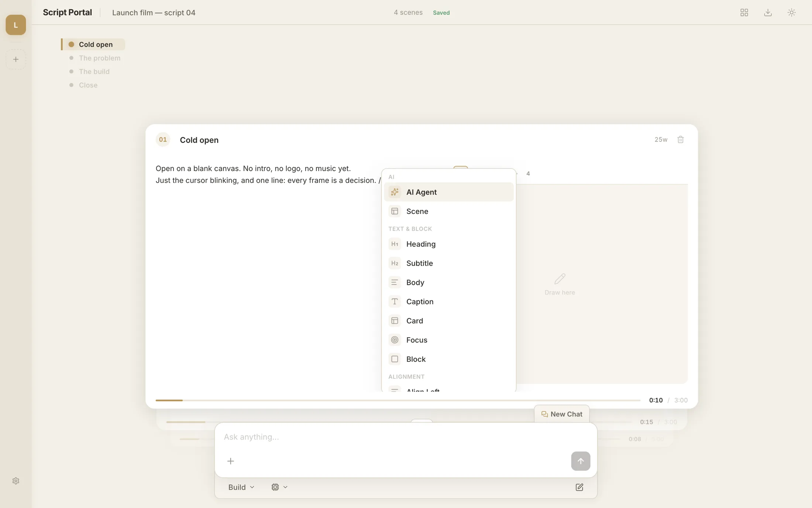812x508 pixels.
Task: Click the pencil Draw here icon
Action: click(560, 279)
